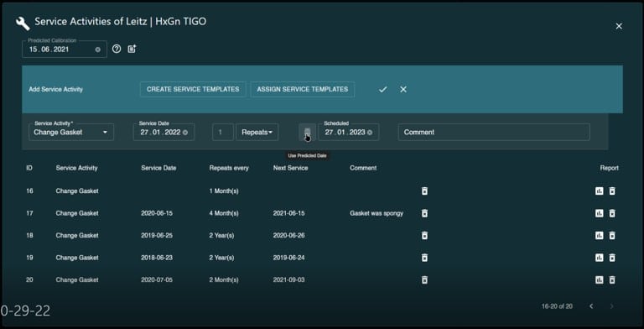Click service date 2018-06-23
This screenshot has width=644, height=329.
click(157, 258)
